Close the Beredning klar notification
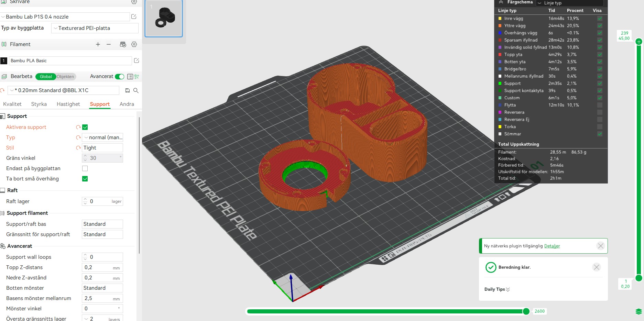Viewport: 644px width, 321px height. [x=597, y=267]
